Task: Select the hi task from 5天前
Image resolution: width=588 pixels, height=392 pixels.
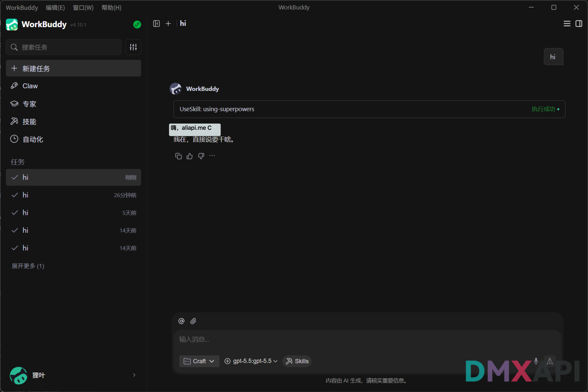Action: point(73,213)
